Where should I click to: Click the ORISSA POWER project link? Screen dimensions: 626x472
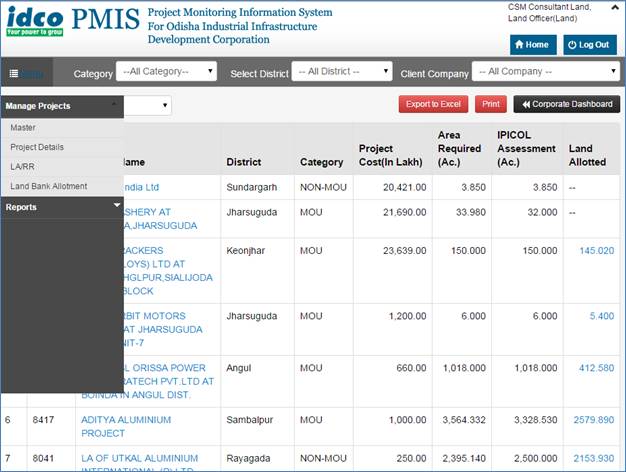coord(148,381)
